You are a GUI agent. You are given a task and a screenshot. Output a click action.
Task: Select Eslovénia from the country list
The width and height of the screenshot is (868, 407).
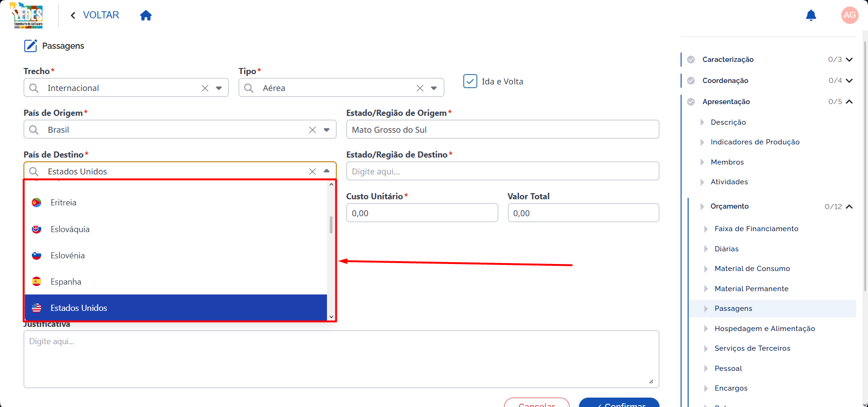176,256
